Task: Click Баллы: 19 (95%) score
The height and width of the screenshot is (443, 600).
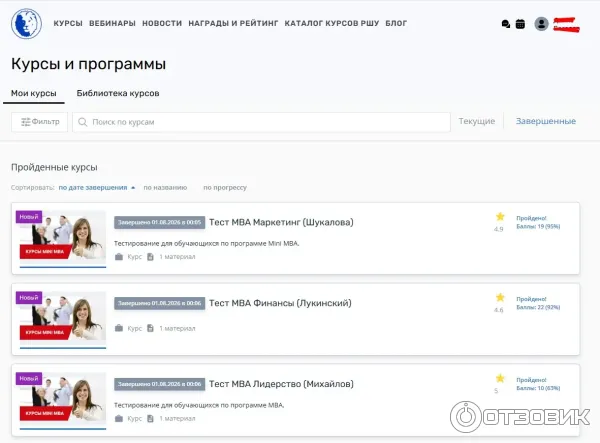Action: coord(538,226)
